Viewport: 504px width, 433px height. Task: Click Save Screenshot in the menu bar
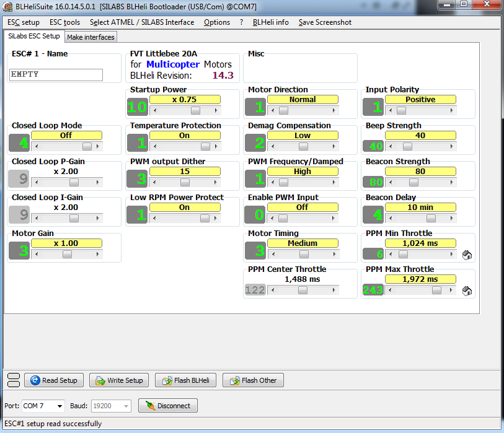(x=325, y=22)
